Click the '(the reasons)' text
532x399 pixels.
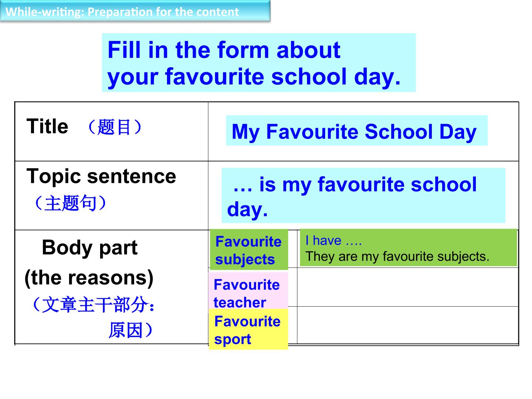[89, 278]
